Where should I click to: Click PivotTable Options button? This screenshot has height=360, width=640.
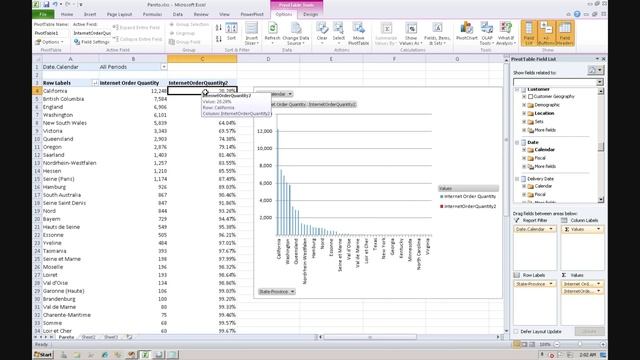[x=49, y=42]
